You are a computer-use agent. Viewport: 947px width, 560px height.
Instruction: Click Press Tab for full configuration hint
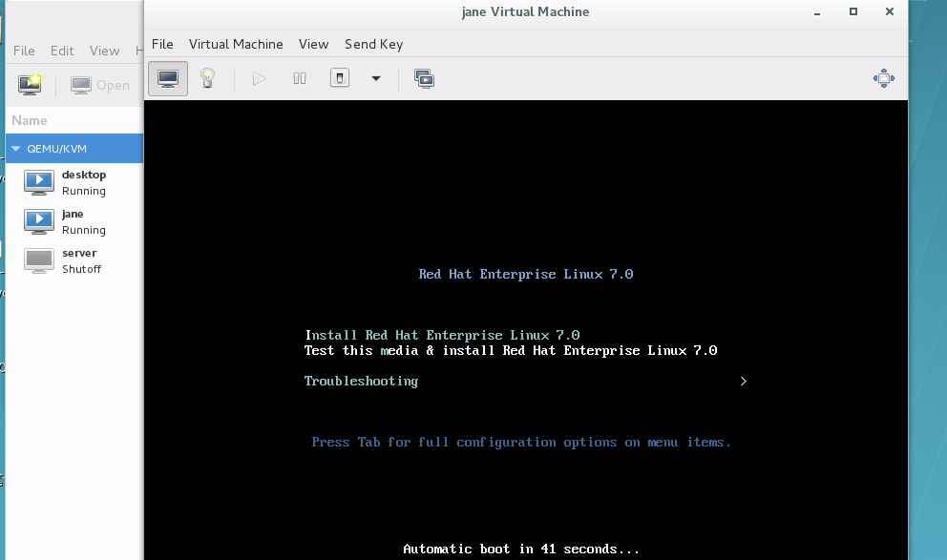[521, 443]
